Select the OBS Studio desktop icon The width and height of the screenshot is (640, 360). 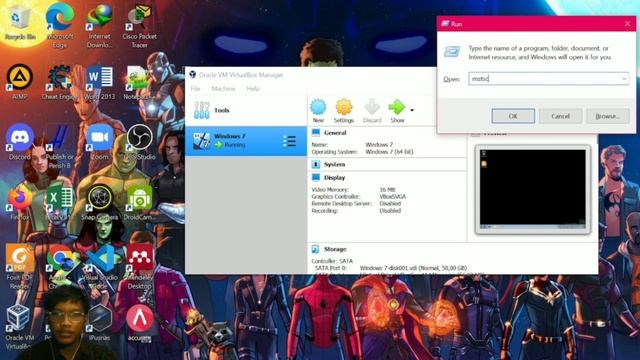pos(139,142)
